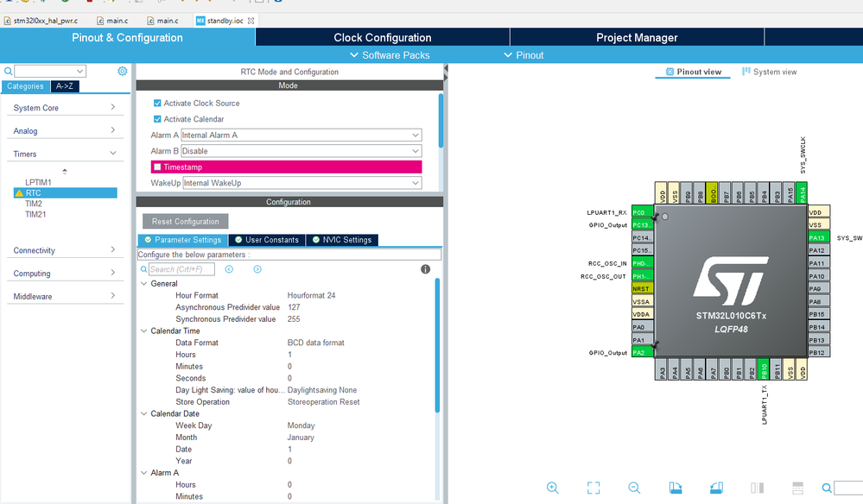The height and width of the screenshot is (504, 863).
Task: Click the NRST pin on the chip
Action: point(643,288)
